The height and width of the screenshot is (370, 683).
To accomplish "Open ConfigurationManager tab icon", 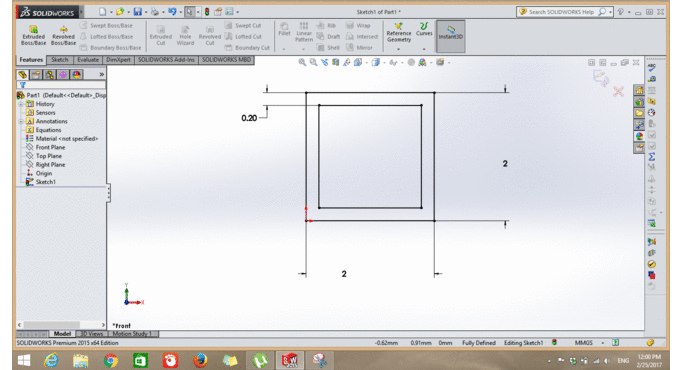I will [x=50, y=75].
